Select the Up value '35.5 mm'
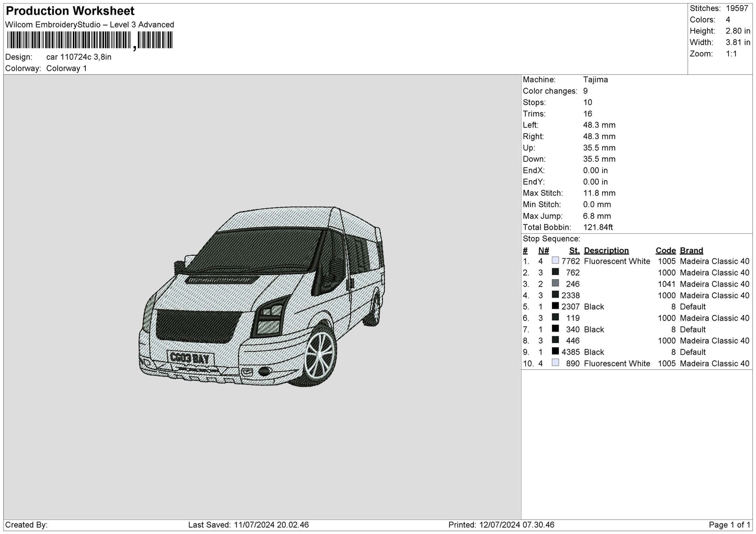The image size is (756, 534). click(x=599, y=148)
